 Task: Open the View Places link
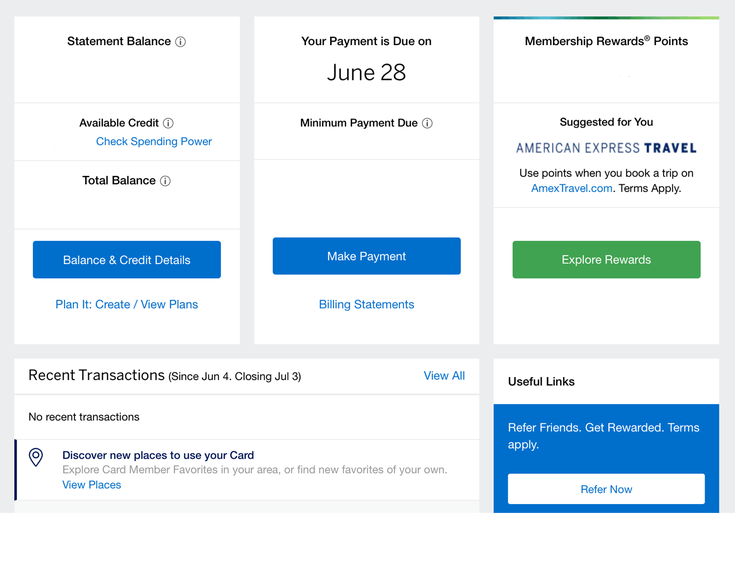(x=92, y=485)
